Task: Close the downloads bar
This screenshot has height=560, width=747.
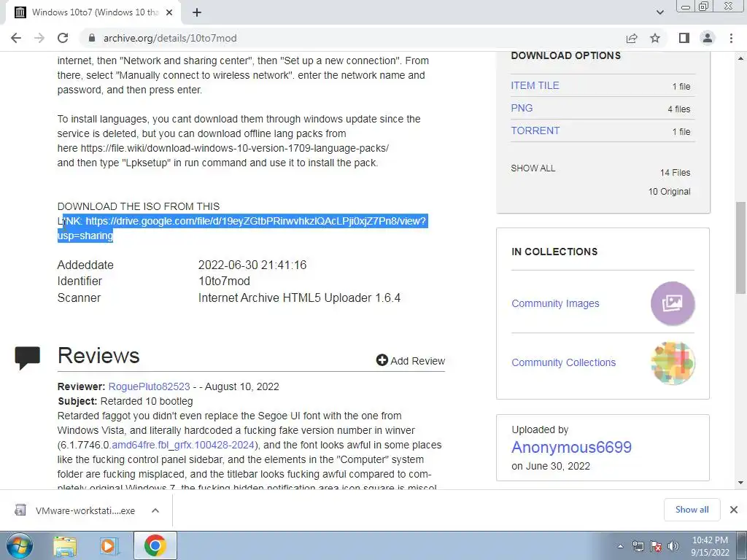Action: pyautogui.click(x=734, y=510)
